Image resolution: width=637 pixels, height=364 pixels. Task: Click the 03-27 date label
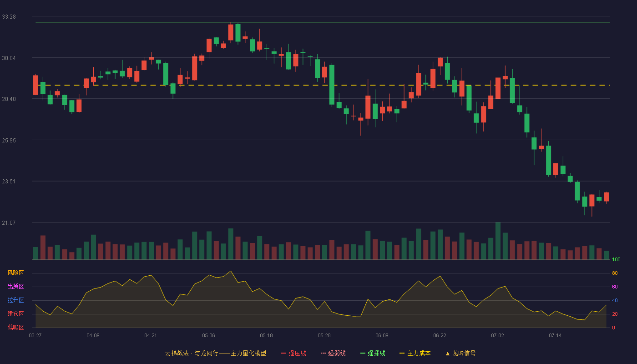(35, 335)
